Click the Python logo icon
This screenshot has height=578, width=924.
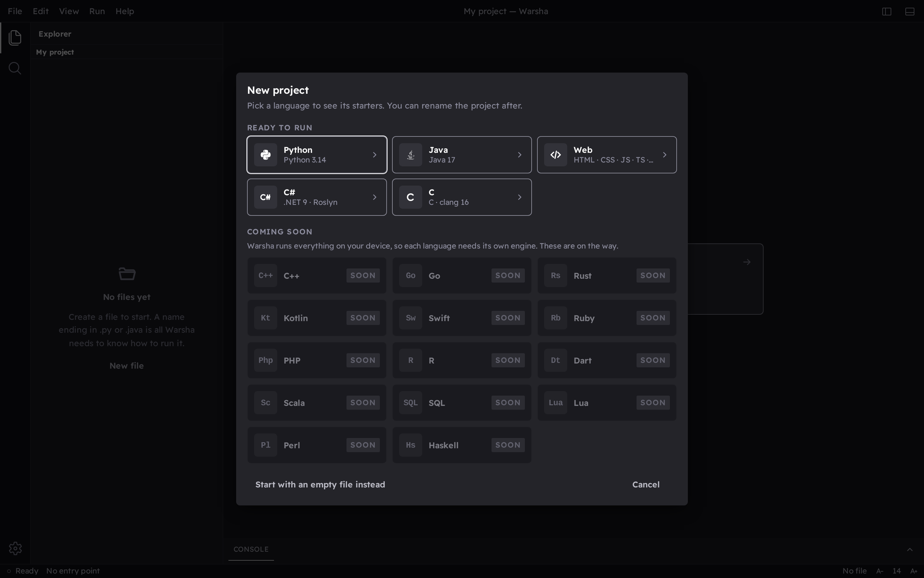click(266, 155)
